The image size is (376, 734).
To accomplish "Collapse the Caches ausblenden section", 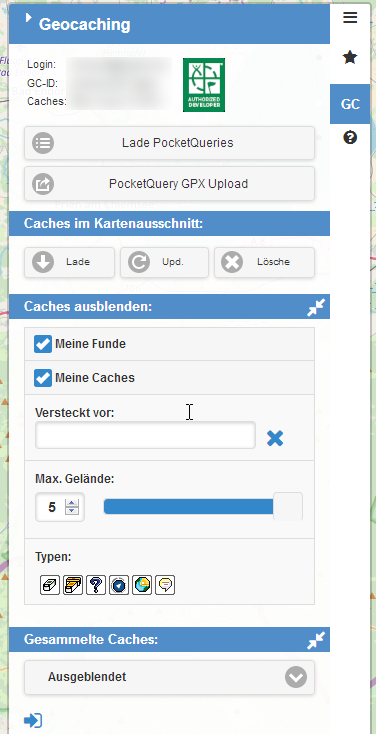I will pos(316,307).
